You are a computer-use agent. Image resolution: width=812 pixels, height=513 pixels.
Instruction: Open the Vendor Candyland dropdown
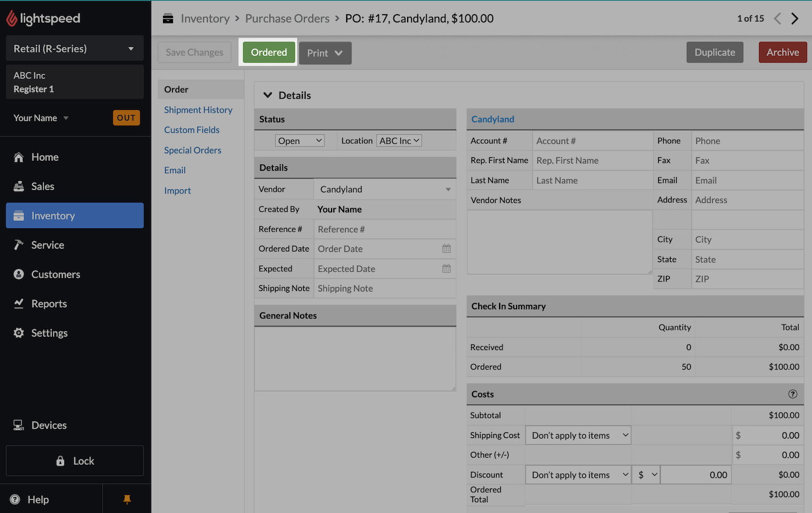tap(385, 189)
